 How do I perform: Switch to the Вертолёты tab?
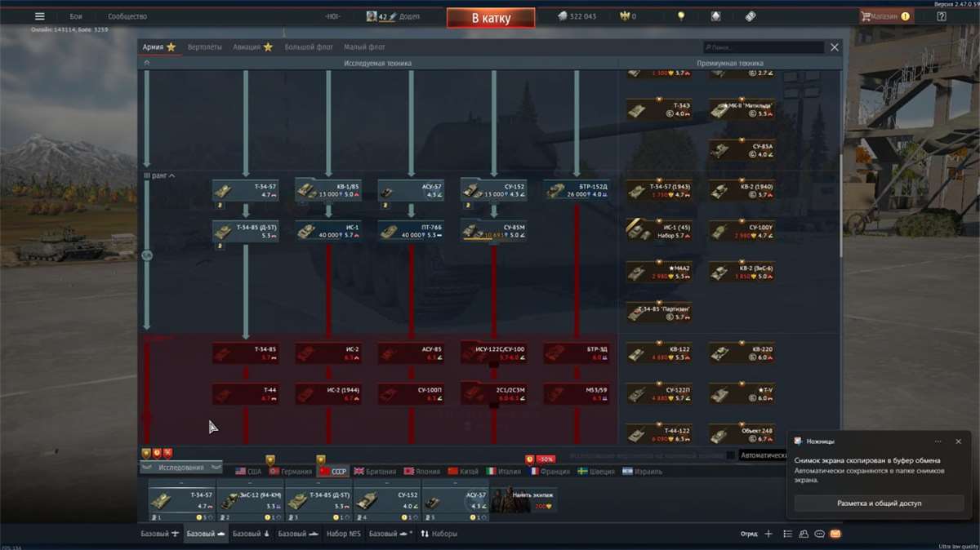pyautogui.click(x=204, y=47)
